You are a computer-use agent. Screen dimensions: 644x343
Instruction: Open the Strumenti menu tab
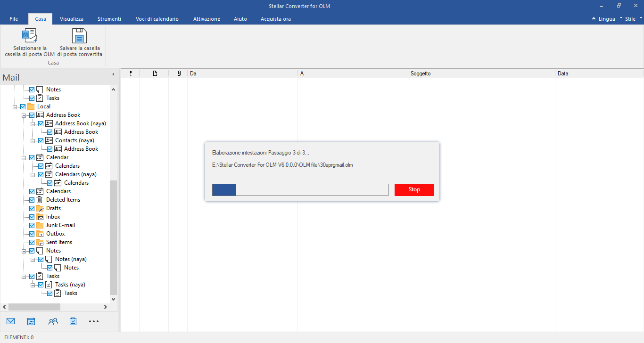(x=109, y=19)
